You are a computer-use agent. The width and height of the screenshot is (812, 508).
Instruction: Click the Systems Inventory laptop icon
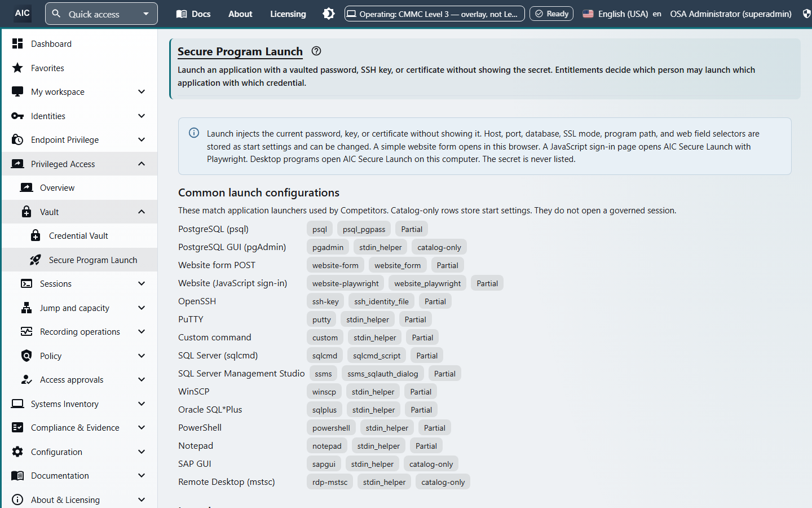(17, 404)
